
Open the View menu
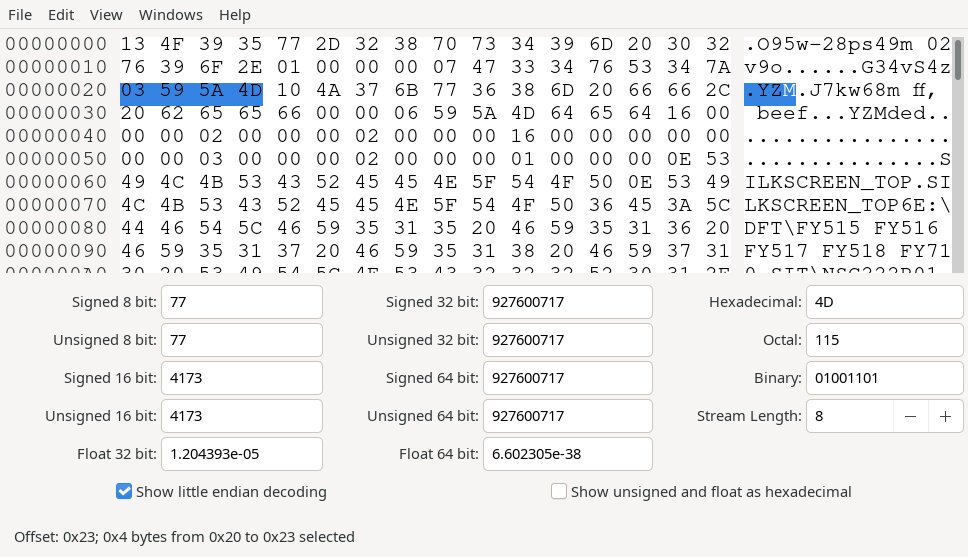(x=106, y=15)
